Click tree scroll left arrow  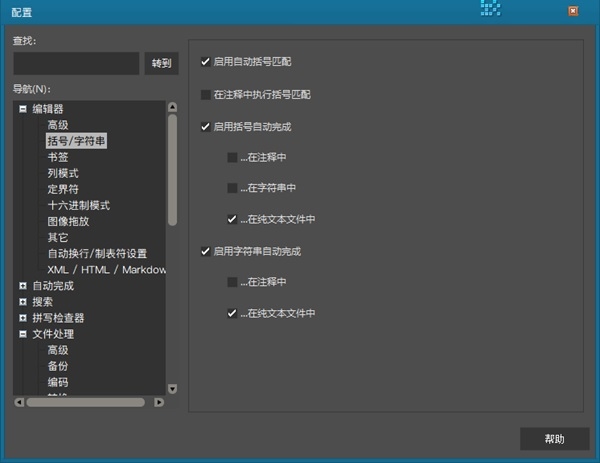pos(19,402)
